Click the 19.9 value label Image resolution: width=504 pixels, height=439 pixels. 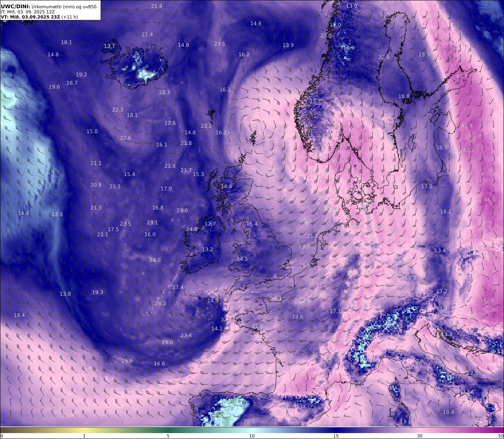coord(411,278)
